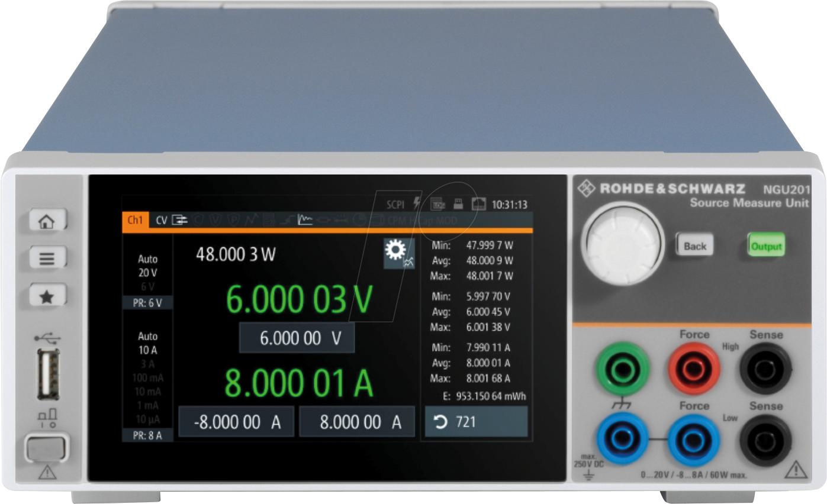Tap the -8.000 00 A negative current limit field
The image size is (827, 504).
click(236, 422)
